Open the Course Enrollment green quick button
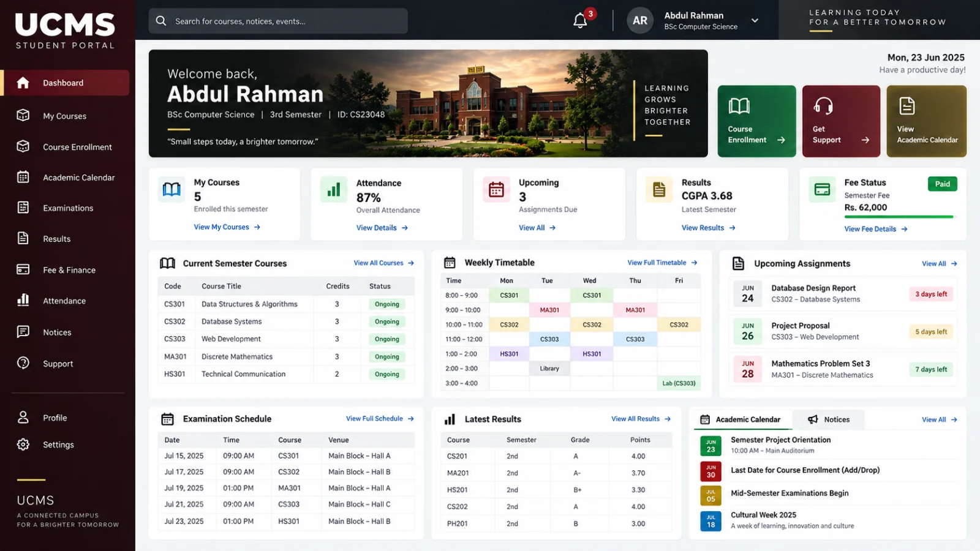The width and height of the screenshot is (980, 551). pos(756,121)
